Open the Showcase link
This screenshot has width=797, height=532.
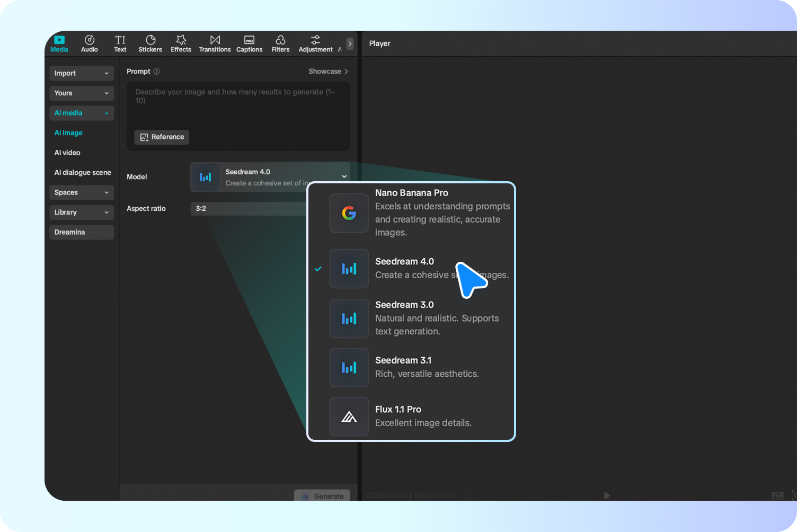[x=329, y=72]
